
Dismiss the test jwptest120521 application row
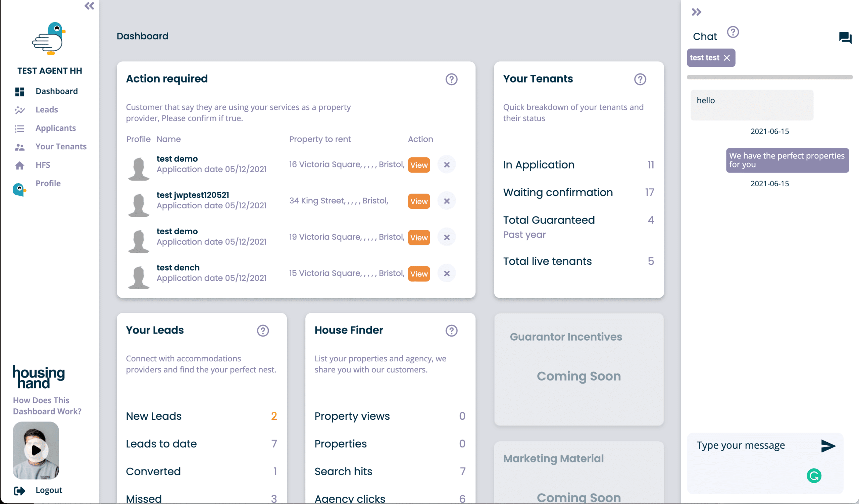coord(447,201)
